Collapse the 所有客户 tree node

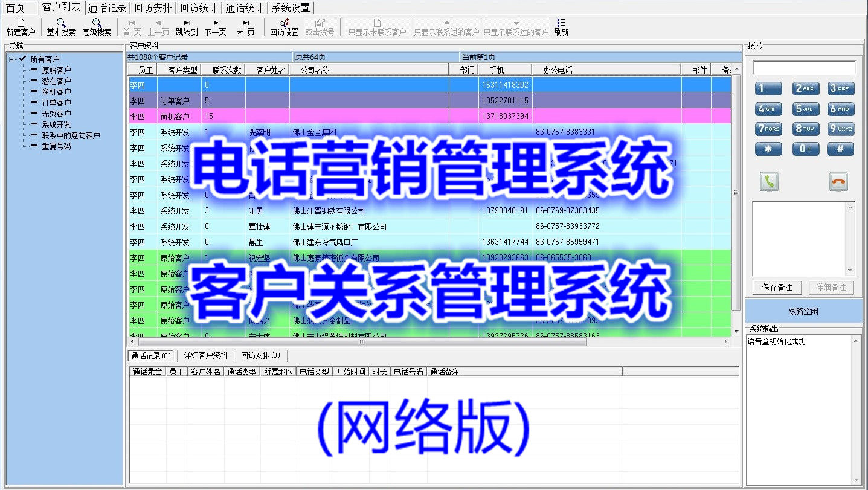(x=12, y=59)
